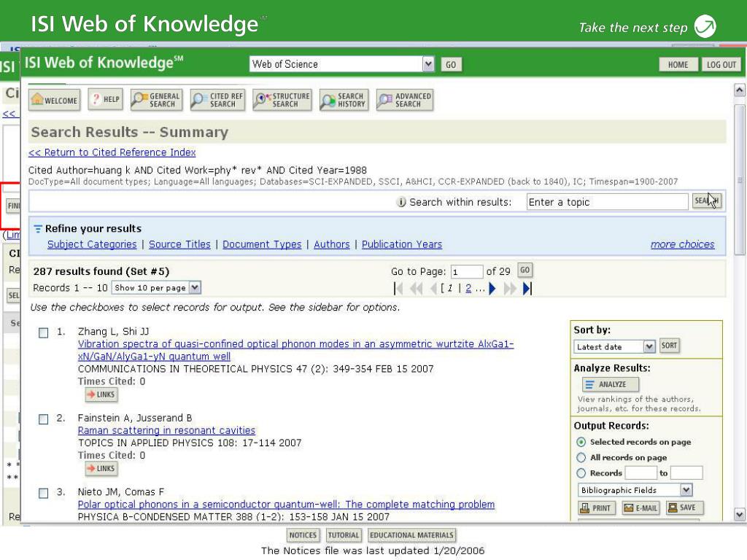Open the NOTICES button

coord(303,535)
